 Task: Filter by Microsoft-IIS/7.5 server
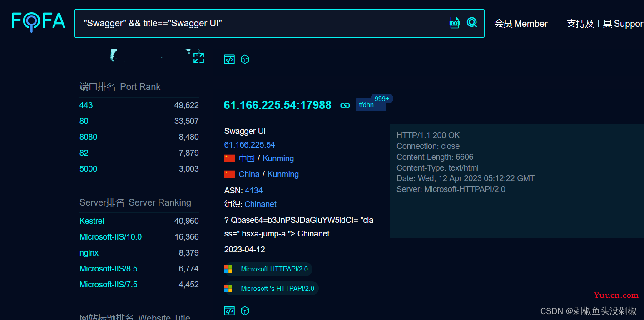tap(109, 285)
